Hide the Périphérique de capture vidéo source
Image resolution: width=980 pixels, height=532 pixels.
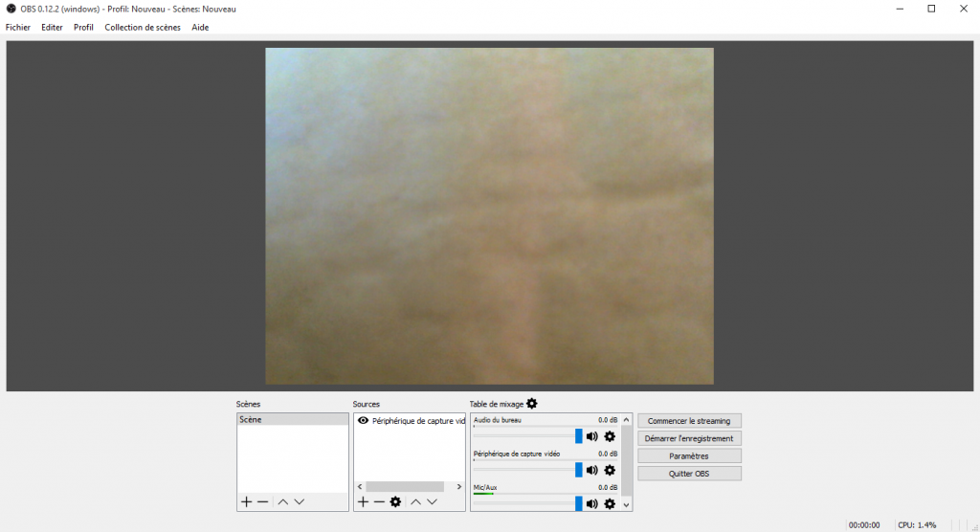[x=363, y=420]
